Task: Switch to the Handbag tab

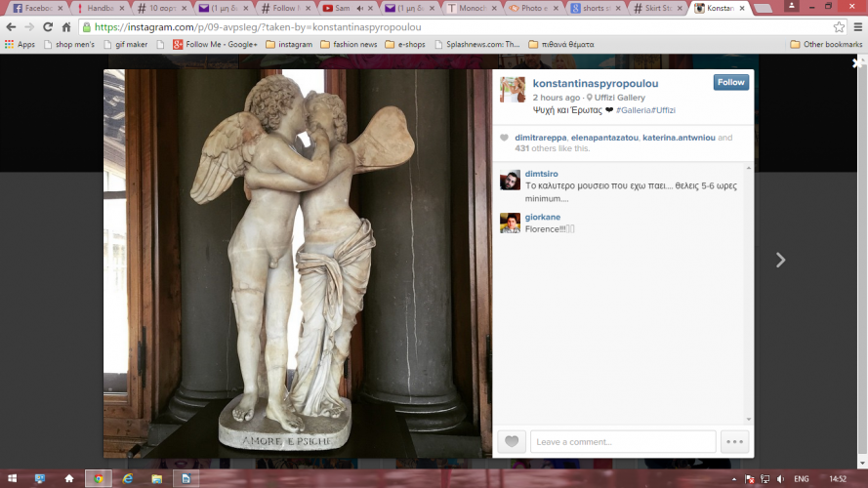Action: coord(100,9)
